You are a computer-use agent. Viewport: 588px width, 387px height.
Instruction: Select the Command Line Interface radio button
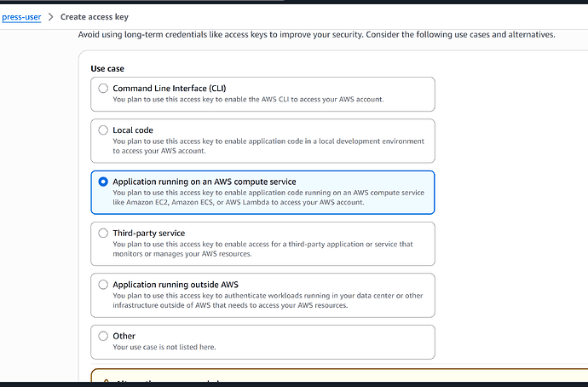point(103,88)
